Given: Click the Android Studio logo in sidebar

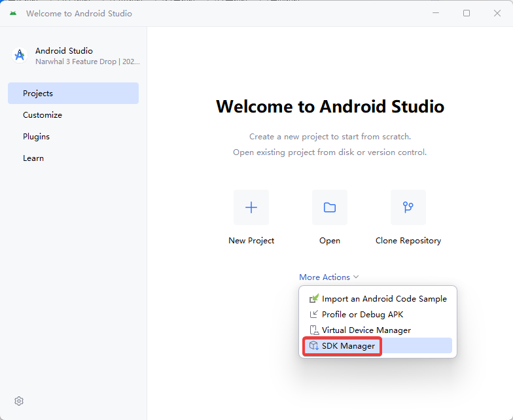Looking at the screenshot, I should 20,55.
